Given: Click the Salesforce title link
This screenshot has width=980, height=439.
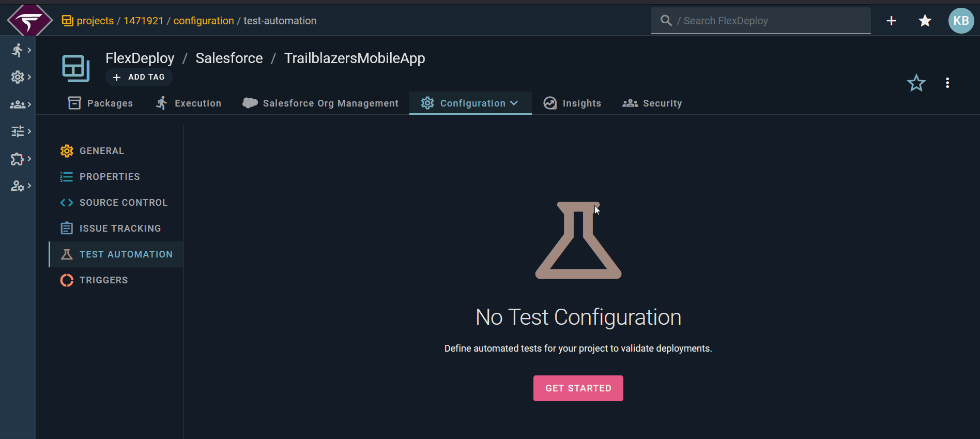Looking at the screenshot, I should click(x=229, y=58).
